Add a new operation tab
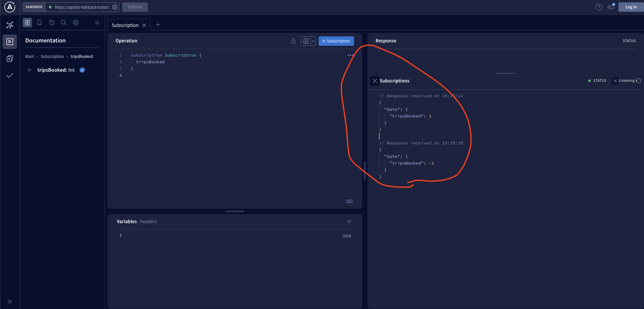 [158, 25]
